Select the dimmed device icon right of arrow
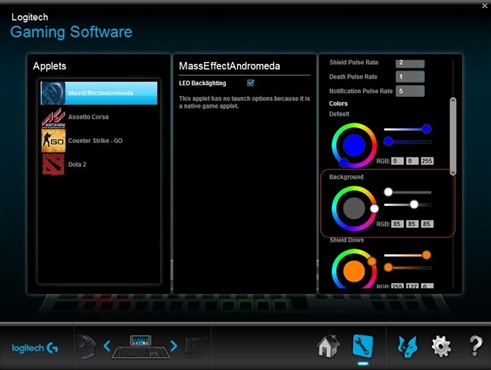 [x=196, y=347]
